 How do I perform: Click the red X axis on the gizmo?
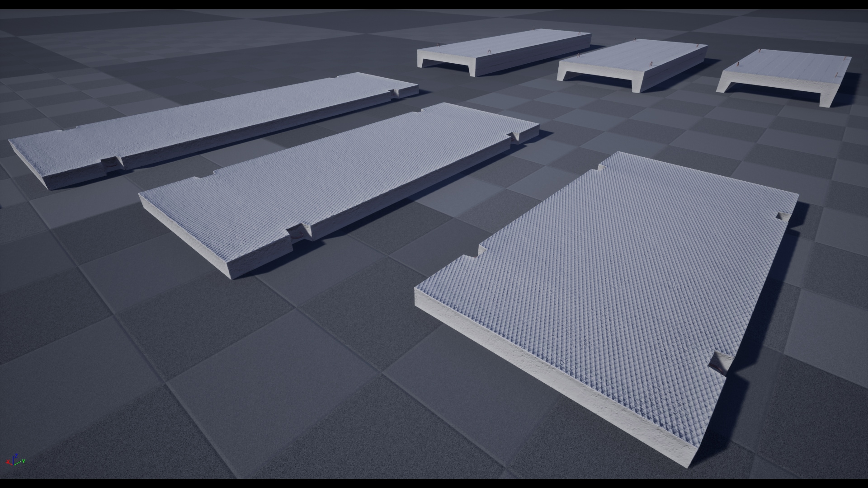pyautogui.click(x=8, y=462)
